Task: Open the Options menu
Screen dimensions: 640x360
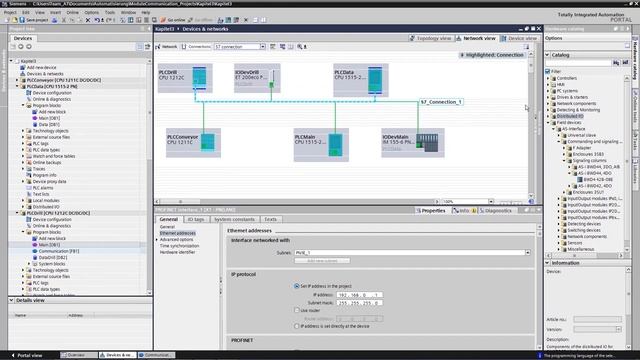Action: pyautogui.click(x=91, y=13)
